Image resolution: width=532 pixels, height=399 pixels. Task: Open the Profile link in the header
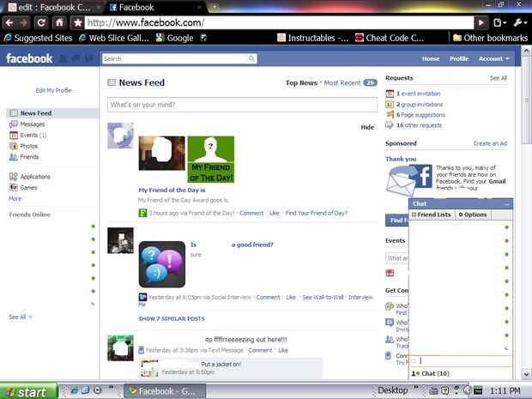459,58
